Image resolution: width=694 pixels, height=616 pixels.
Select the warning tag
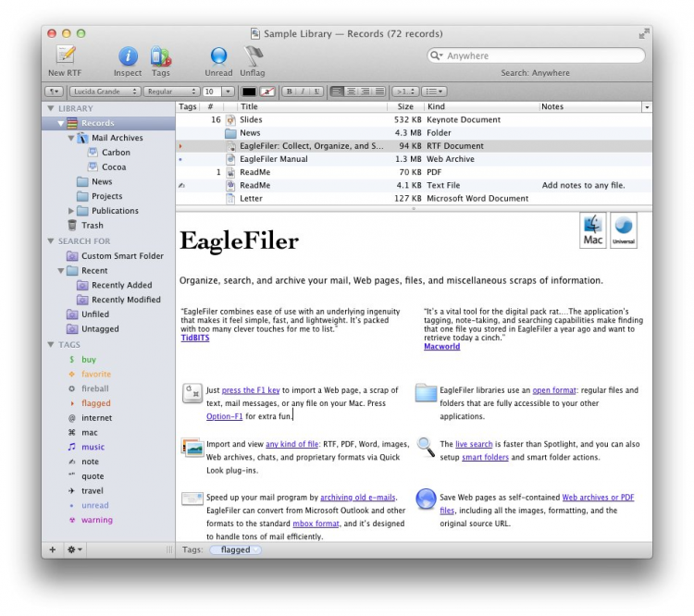[x=97, y=520]
